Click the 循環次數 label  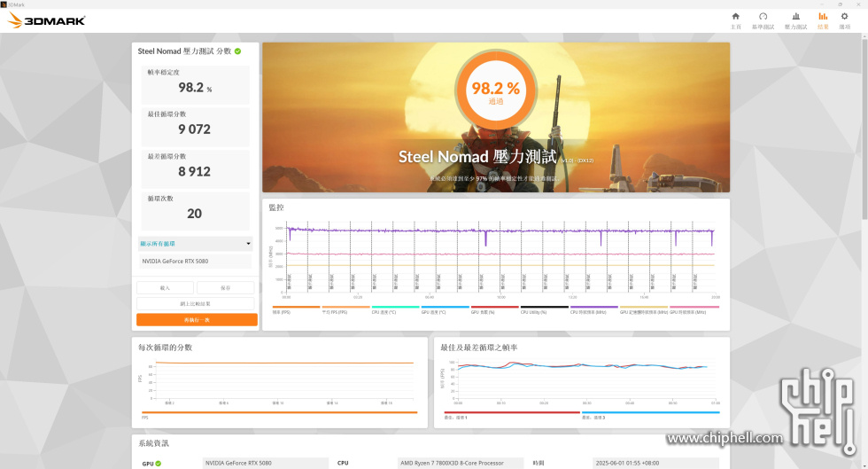[x=160, y=199]
